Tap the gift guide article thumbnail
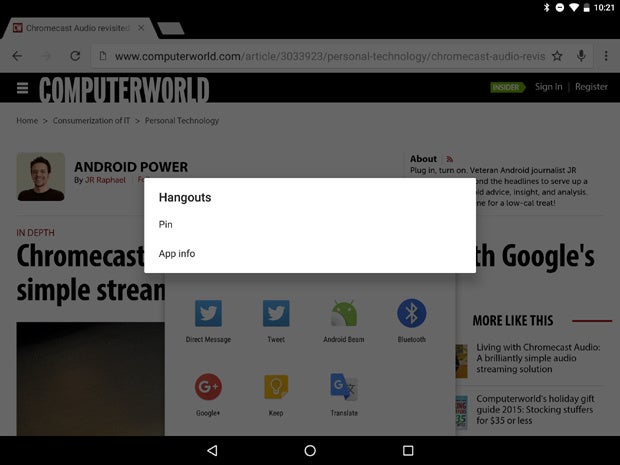Screen dimensions: 620x465 coord(461,412)
